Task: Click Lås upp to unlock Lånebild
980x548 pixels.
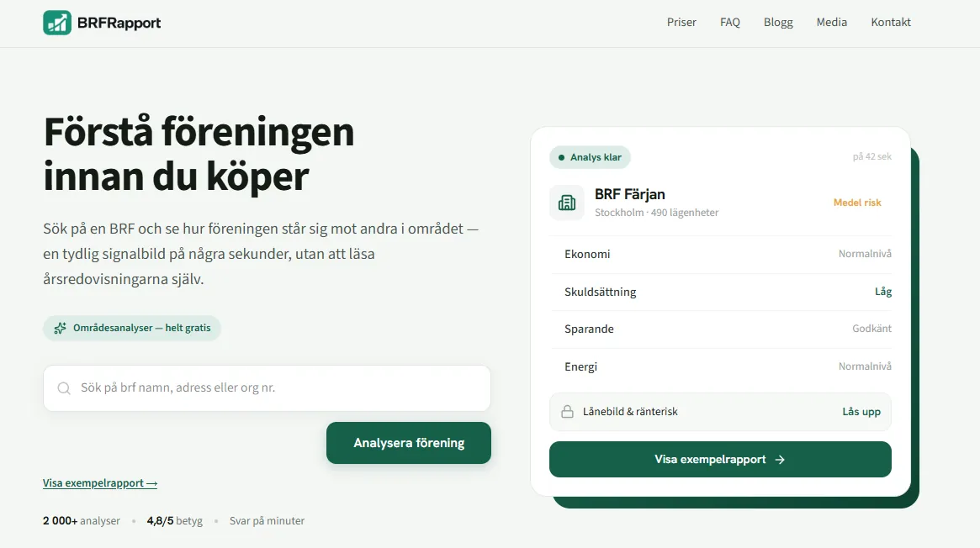Action: click(861, 412)
